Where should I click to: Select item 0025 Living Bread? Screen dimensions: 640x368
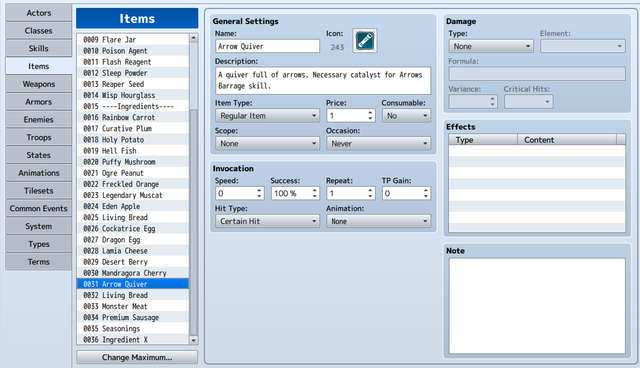tap(133, 217)
